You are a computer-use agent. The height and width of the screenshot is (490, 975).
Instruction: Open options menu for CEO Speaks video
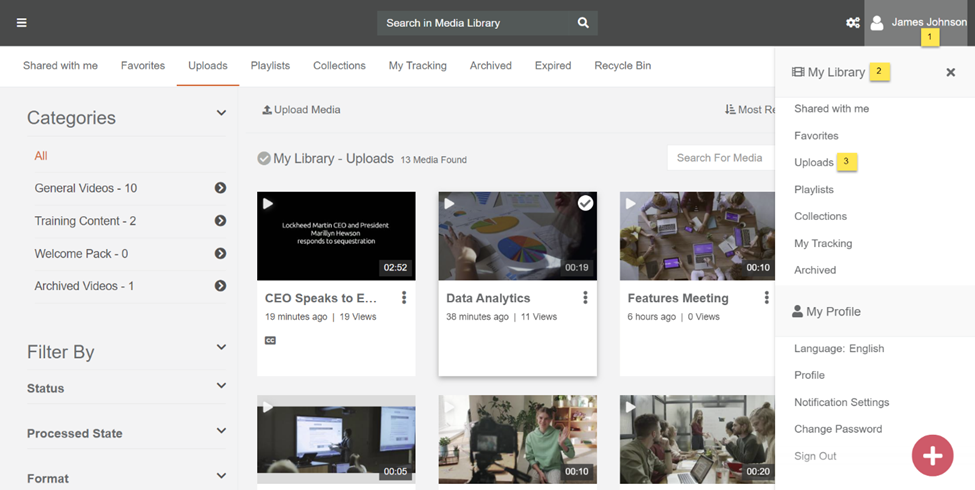(404, 298)
